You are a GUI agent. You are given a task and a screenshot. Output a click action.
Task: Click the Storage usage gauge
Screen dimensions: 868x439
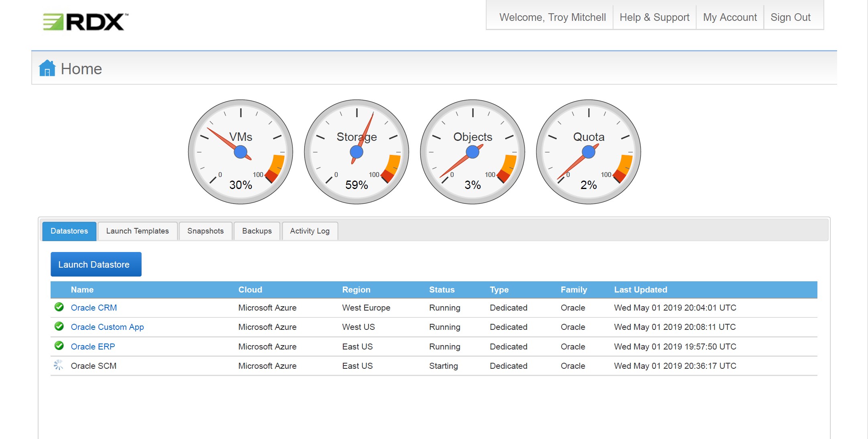click(x=357, y=152)
